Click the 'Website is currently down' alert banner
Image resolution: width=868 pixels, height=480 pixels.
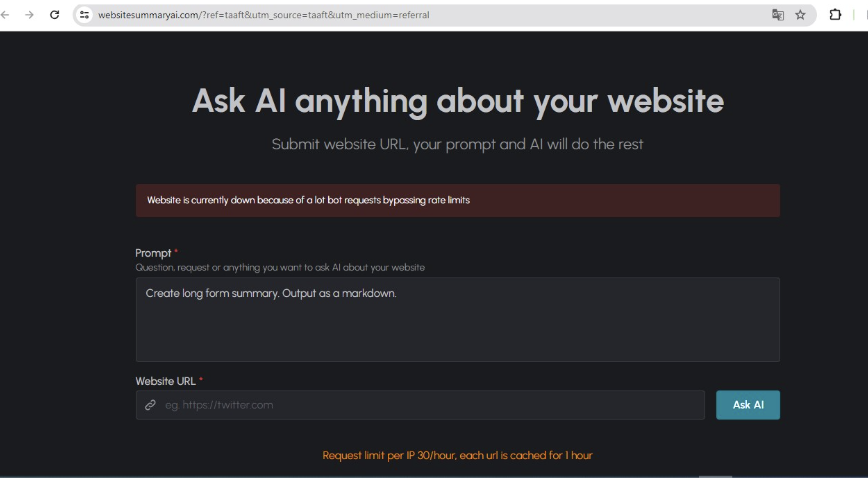pos(457,200)
